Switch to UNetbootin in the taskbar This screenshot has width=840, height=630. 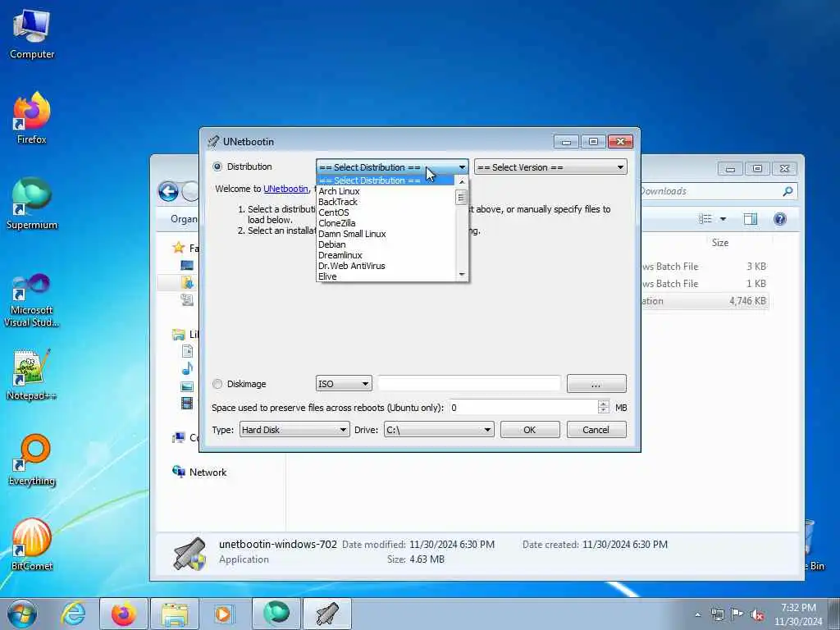pyautogui.click(x=327, y=614)
